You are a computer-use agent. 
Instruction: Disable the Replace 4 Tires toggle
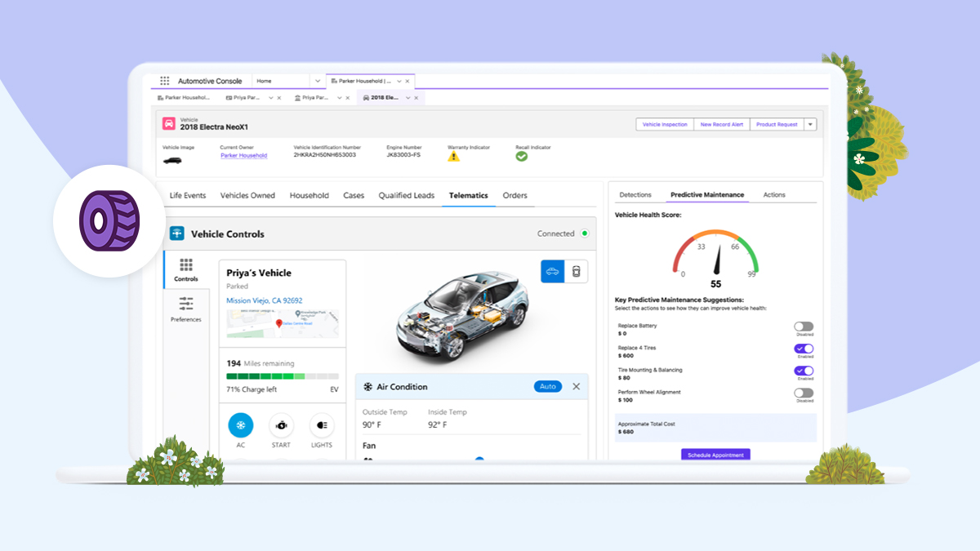804,349
